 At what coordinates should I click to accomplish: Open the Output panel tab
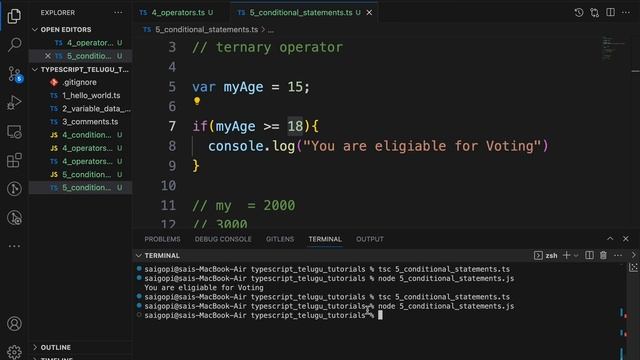pyautogui.click(x=369, y=239)
